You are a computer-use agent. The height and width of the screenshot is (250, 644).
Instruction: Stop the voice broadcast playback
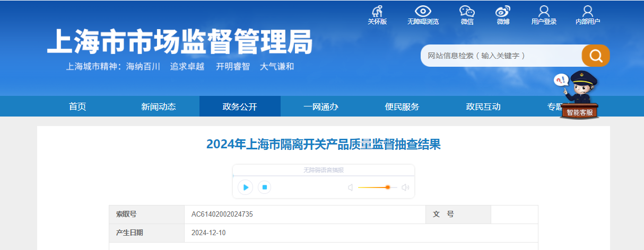click(x=265, y=187)
